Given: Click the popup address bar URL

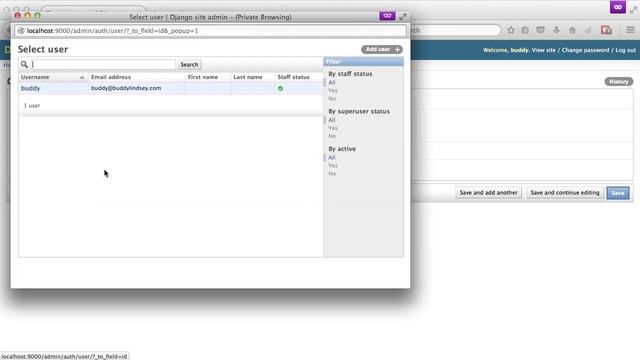Looking at the screenshot, I should 112,31.
